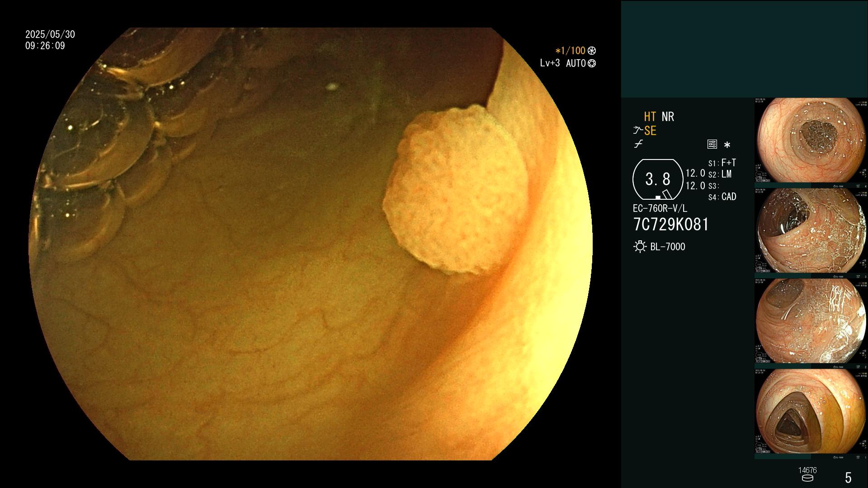
Task: Click the light source lamp icon
Action: tap(640, 247)
